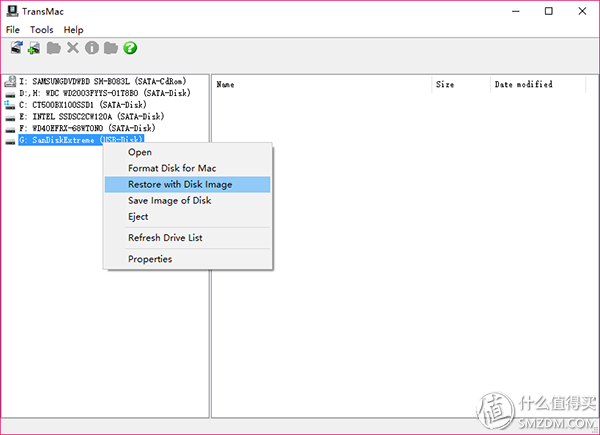Click the open disk image toolbar icon with green plus
This screenshot has width=600, height=435.
(x=34, y=48)
